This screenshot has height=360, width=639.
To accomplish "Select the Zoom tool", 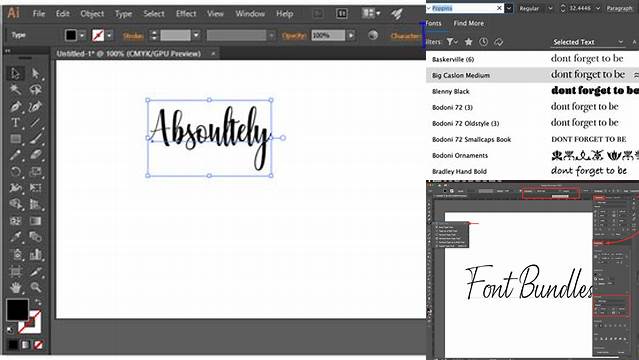I will click(36, 287).
